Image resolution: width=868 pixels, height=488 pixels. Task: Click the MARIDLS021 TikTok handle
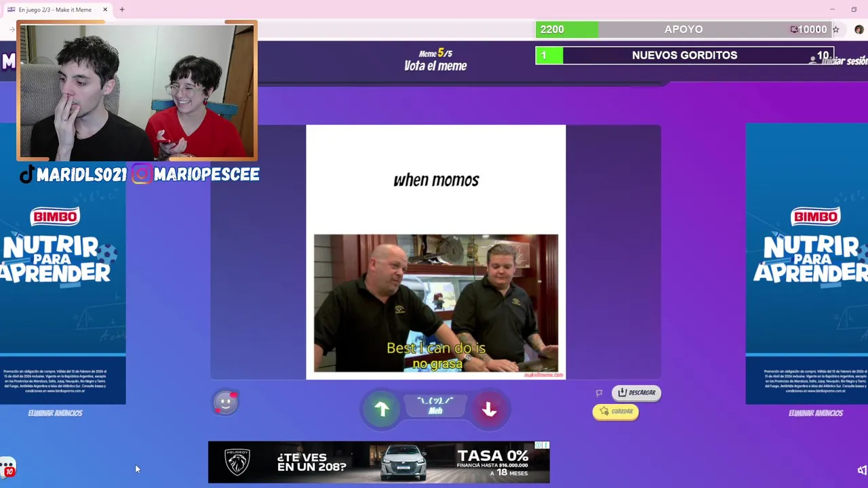(x=73, y=175)
